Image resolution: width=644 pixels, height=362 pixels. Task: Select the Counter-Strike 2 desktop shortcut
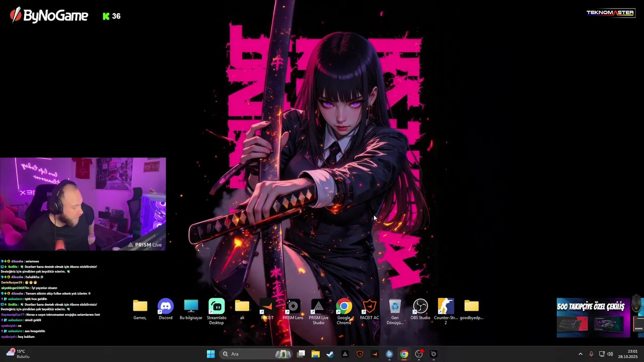(446, 312)
